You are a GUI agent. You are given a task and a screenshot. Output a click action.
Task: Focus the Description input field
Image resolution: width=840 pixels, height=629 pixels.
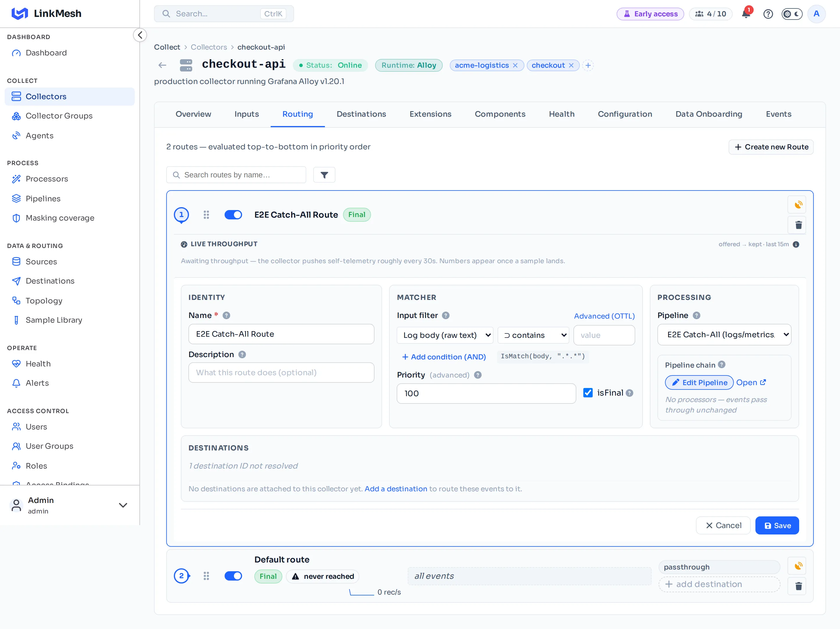tap(281, 373)
